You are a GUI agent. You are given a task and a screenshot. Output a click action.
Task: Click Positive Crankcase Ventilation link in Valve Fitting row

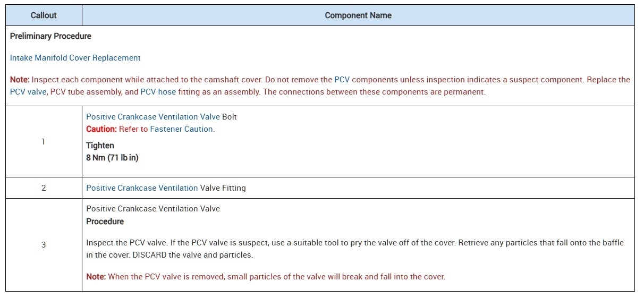142,188
